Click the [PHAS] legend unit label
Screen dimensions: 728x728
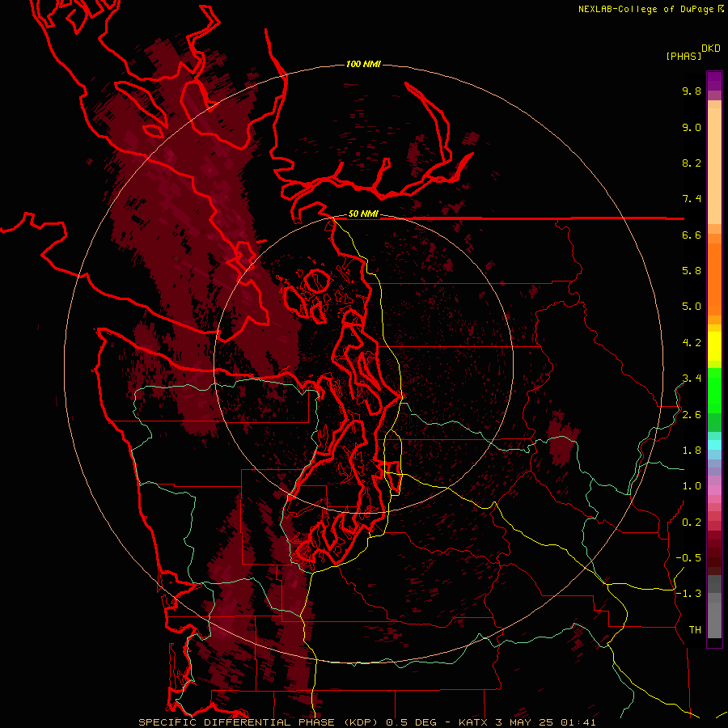tap(684, 57)
